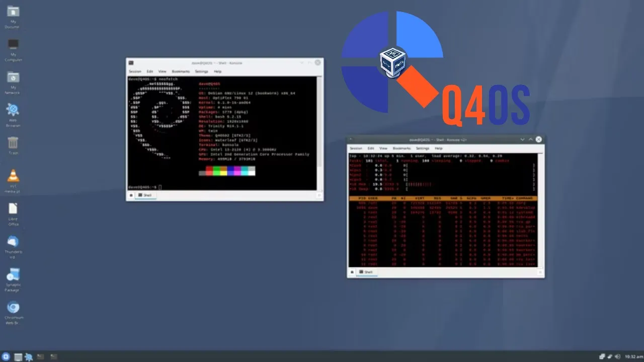Open the Help menu in the neofetch Konsole
The image size is (644, 362).
(x=217, y=71)
